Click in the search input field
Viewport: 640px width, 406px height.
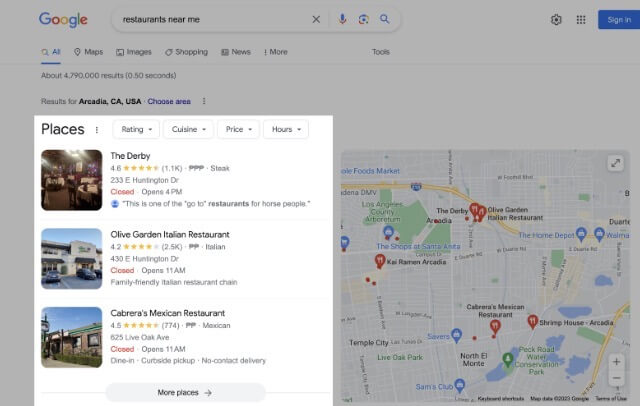(210, 19)
